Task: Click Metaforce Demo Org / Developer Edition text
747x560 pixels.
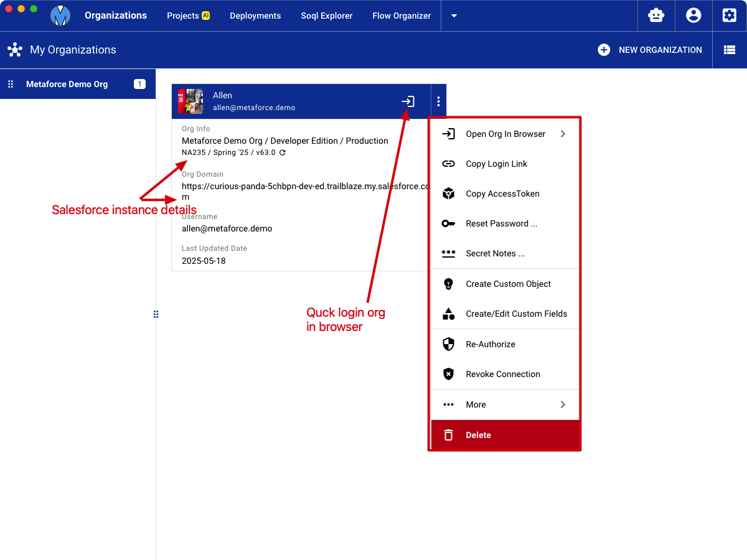Action: click(x=285, y=141)
